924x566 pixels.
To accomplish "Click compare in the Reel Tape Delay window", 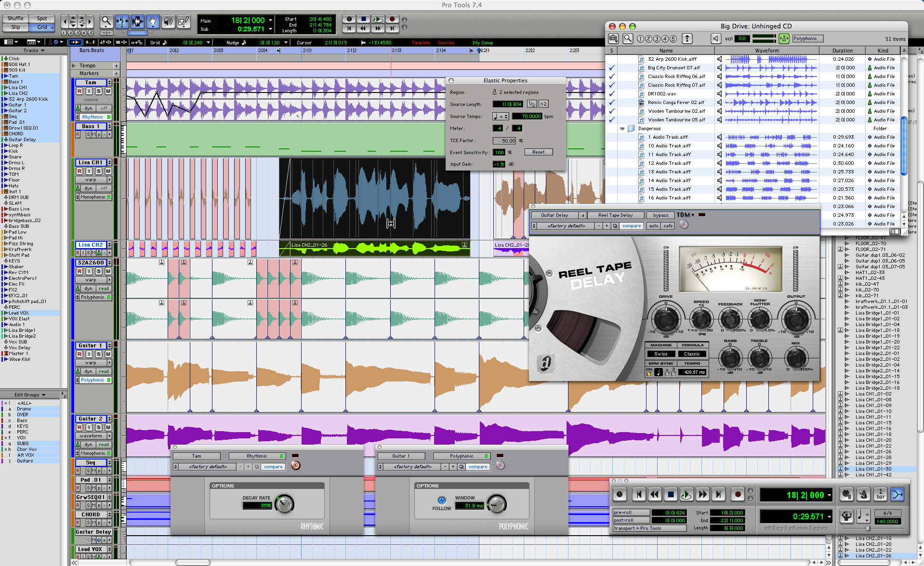I will [x=631, y=226].
